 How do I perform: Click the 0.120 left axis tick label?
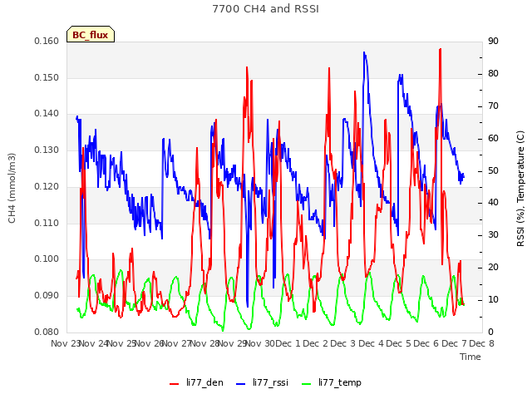pyautogui.click(x=47, y=186)
